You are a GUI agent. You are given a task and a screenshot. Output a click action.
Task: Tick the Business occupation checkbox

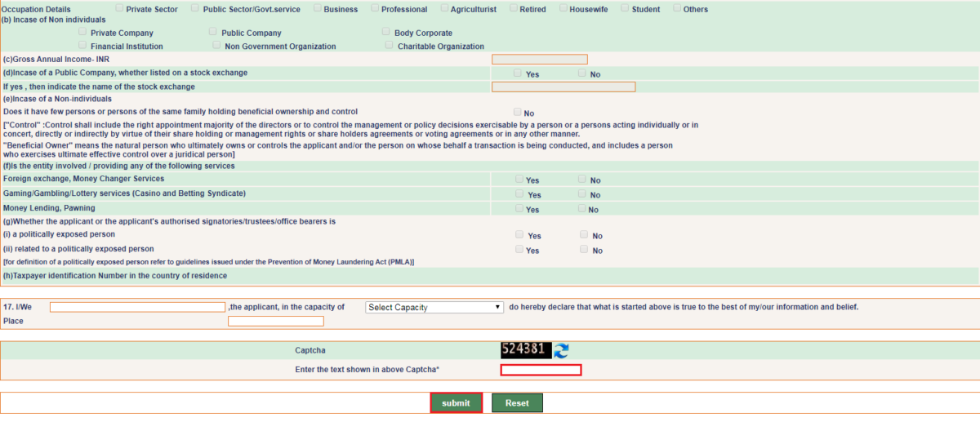318,8
